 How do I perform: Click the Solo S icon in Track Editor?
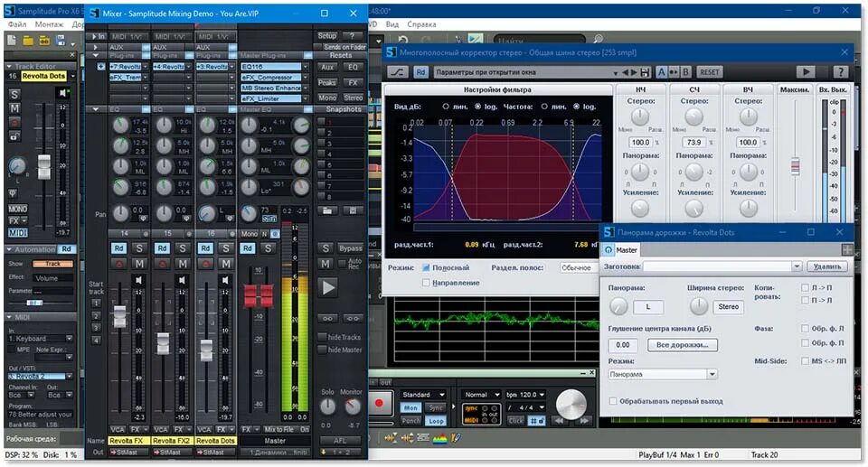pos(15,94)
